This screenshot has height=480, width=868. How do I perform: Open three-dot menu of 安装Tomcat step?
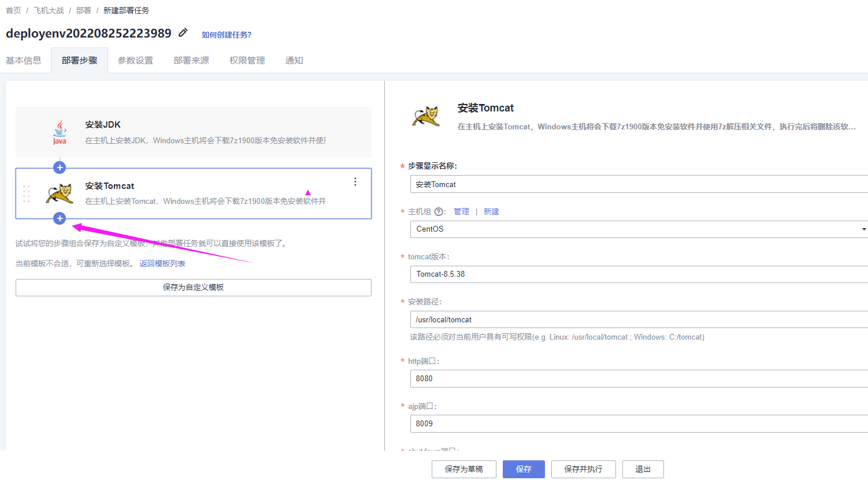pos(355,182)
